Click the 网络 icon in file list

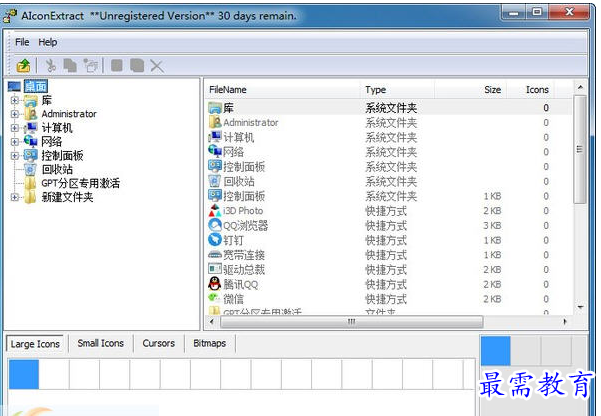tap(215, 151)
